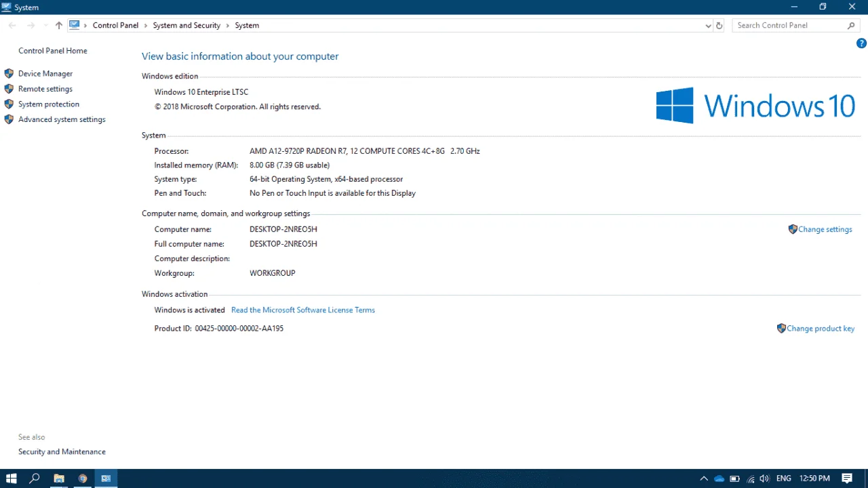This screenshot has height=488, width=868.
Task: Select Windows is activated text
Action: tap(189, 310)
